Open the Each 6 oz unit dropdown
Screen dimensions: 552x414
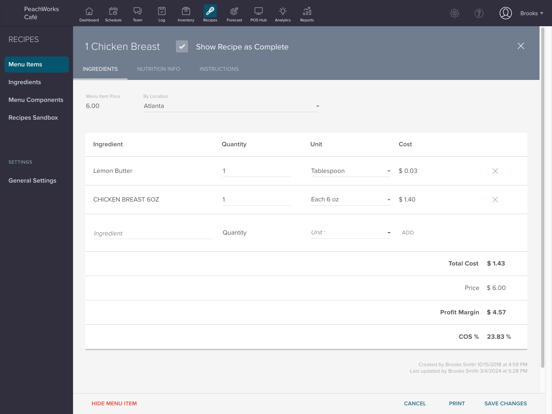(350, 200)
